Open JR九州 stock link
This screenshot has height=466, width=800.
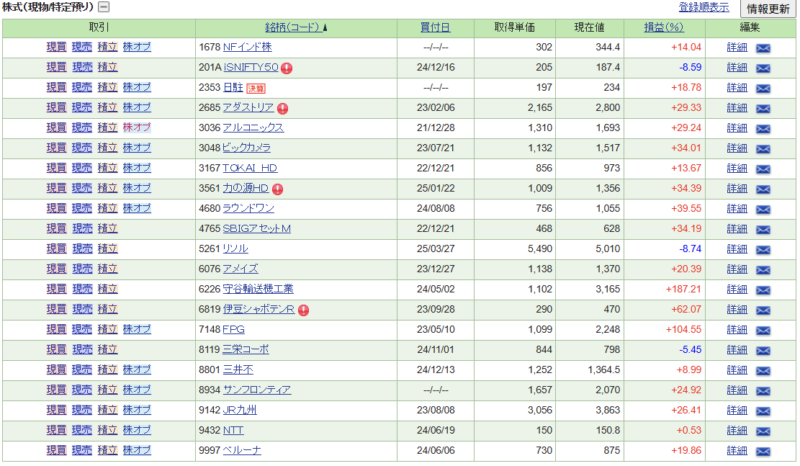click(x=240, y=410)
